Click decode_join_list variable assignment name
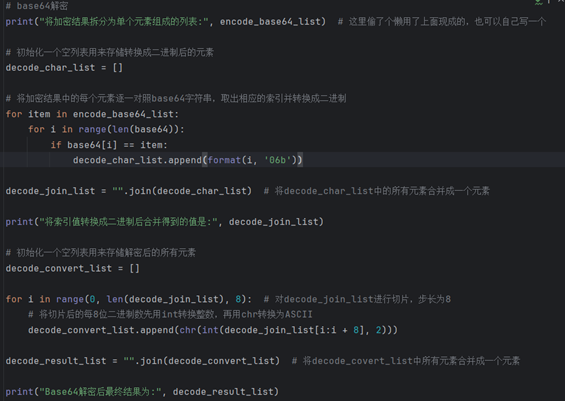Screen dimensions: 565x401 point(50,191)
